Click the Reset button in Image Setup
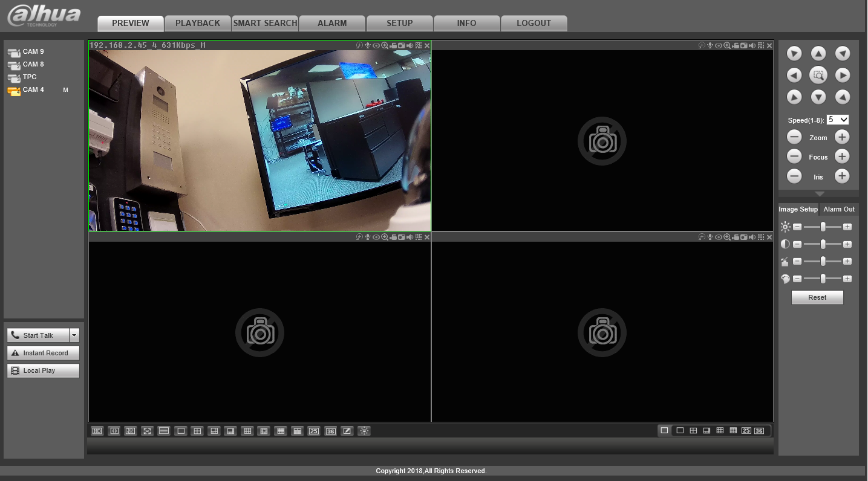The image size is (868, 481). pyautogui.click(x=817, y=297)
